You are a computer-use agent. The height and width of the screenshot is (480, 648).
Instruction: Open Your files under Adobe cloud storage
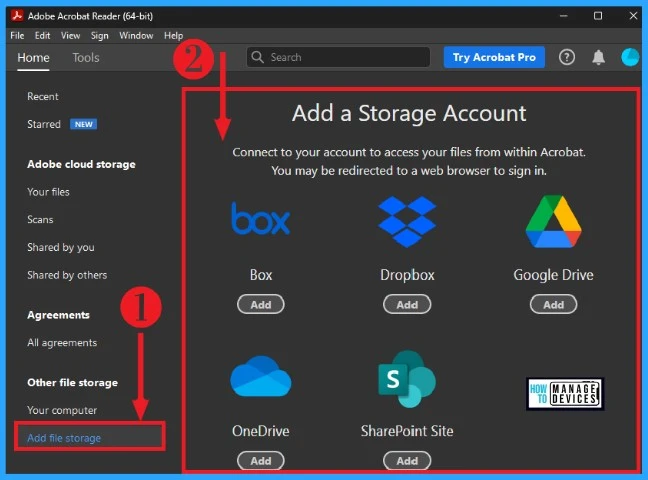pos(48,192)
